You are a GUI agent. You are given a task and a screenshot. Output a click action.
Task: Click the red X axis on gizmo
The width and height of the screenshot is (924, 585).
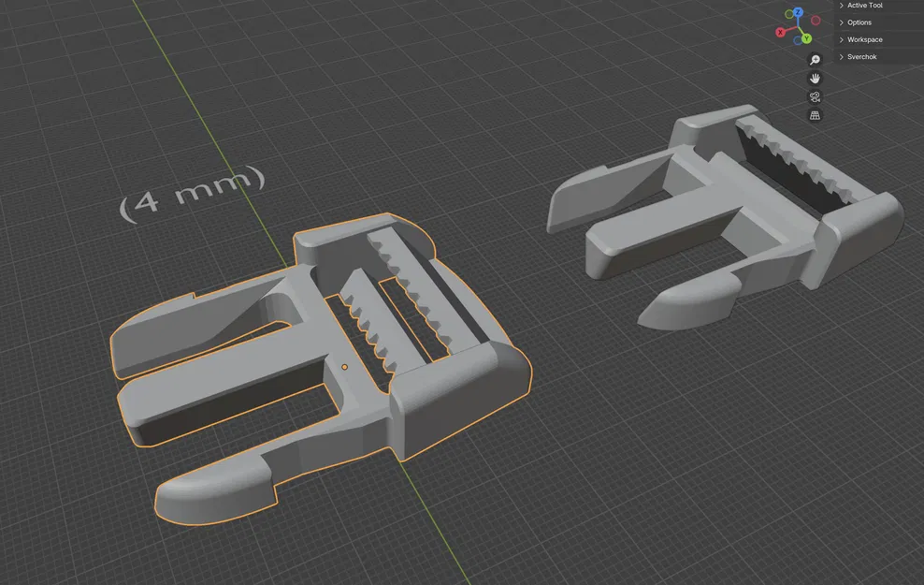pyautogui.click(x=780, y=33)
